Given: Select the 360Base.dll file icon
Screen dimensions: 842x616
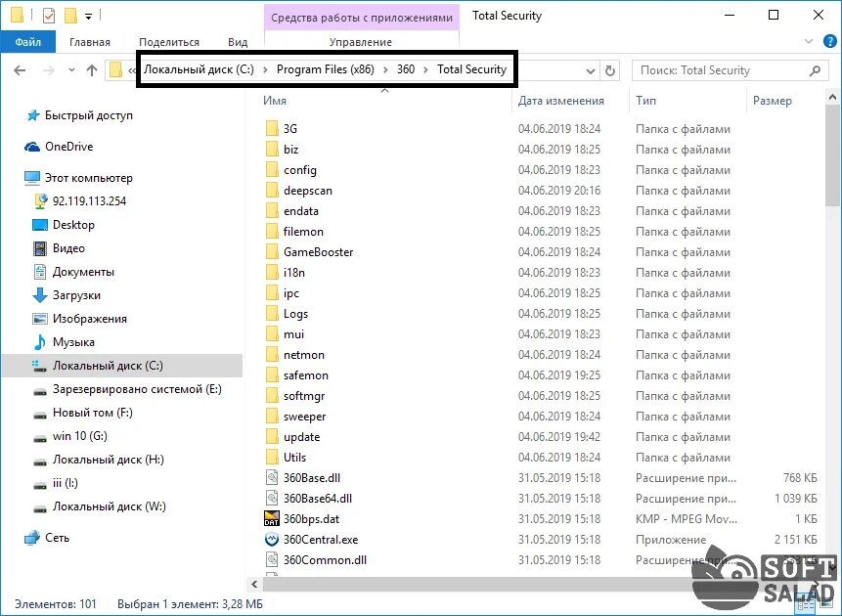Looking at the screenshot, I should tap(272, 478).
